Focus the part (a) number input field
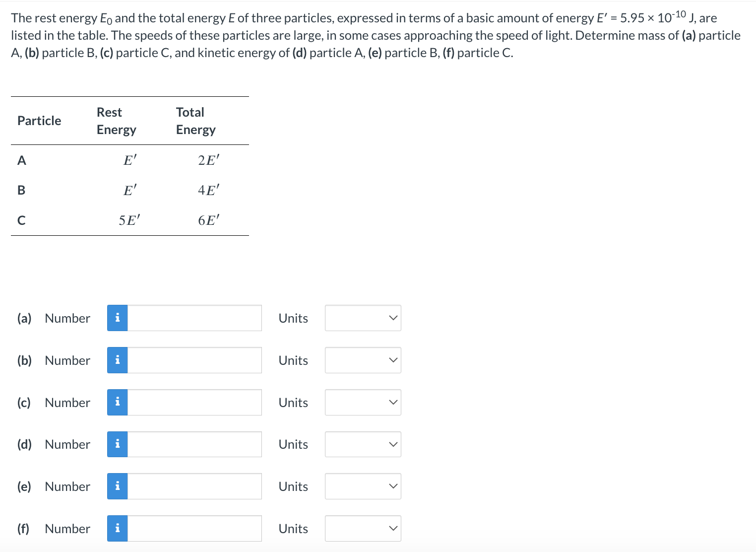This screenshot has width=756, height=552. pos(194,318)
